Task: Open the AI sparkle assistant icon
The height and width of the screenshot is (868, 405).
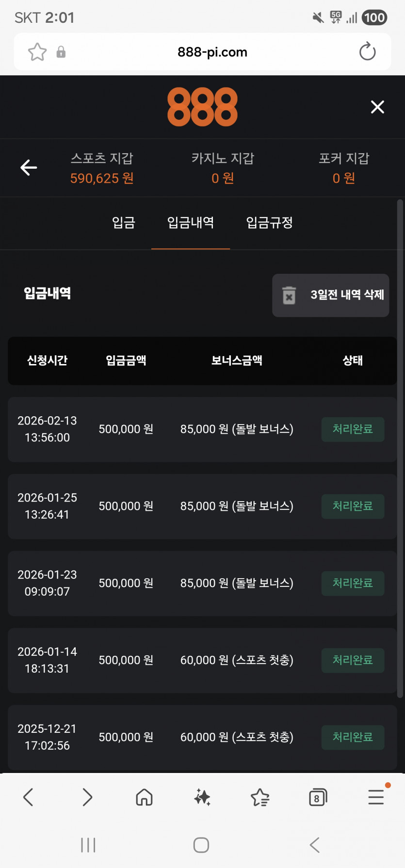Action: pos(202,797)
